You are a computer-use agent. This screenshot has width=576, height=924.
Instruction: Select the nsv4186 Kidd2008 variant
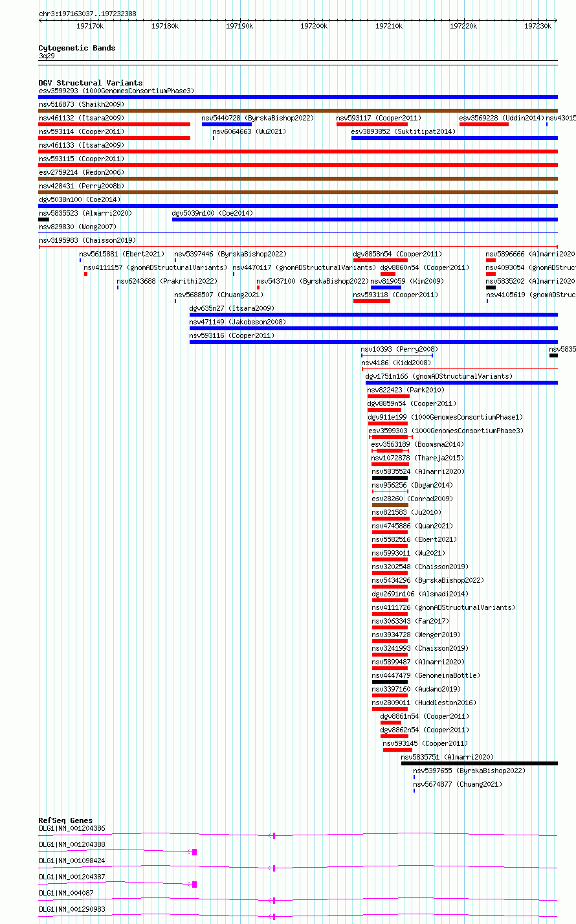pyautogui.click(x=460, y=369)
